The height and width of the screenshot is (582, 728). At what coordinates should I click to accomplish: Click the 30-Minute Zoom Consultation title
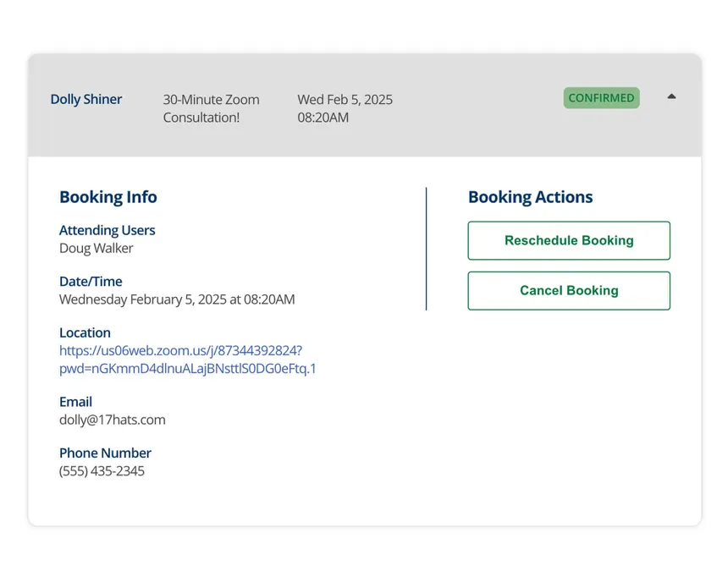pyautogui.click(x=211, y=108)
